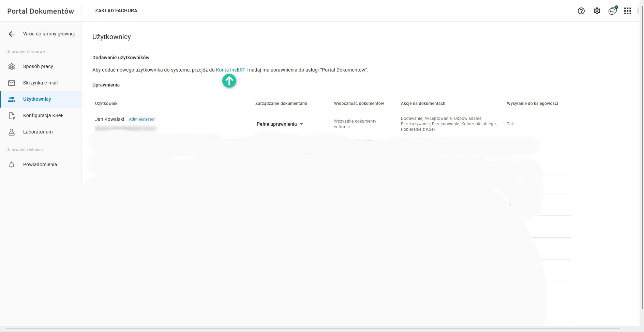This screenshot has width=644, height=332.
Task: Click the InsERT account status icon
Action: pos(612,11)
